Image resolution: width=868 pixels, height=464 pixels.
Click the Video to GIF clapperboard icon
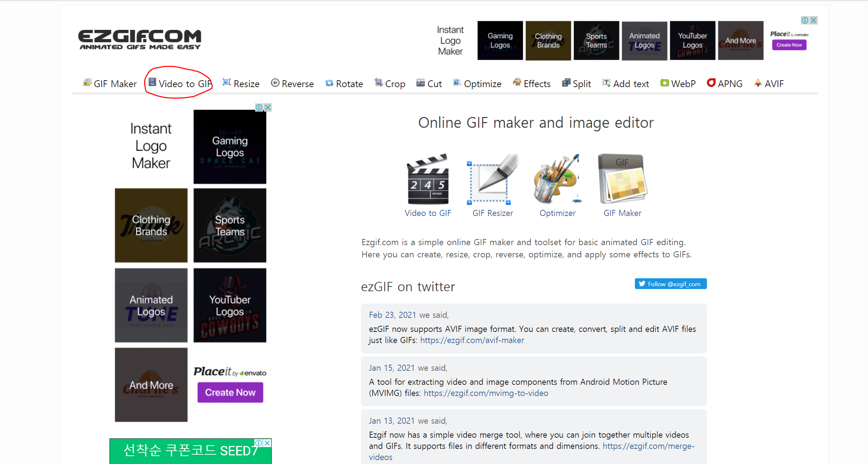click(x=428, y=179)
